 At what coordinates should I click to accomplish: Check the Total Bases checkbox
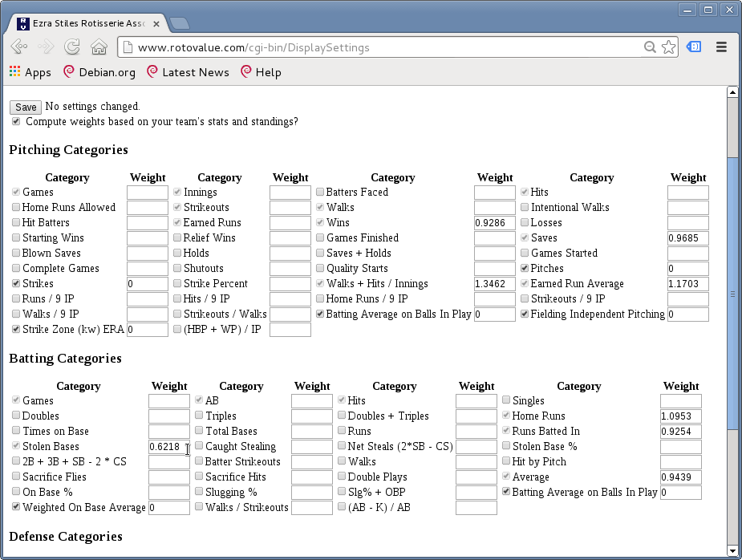(x=199, y=431)
